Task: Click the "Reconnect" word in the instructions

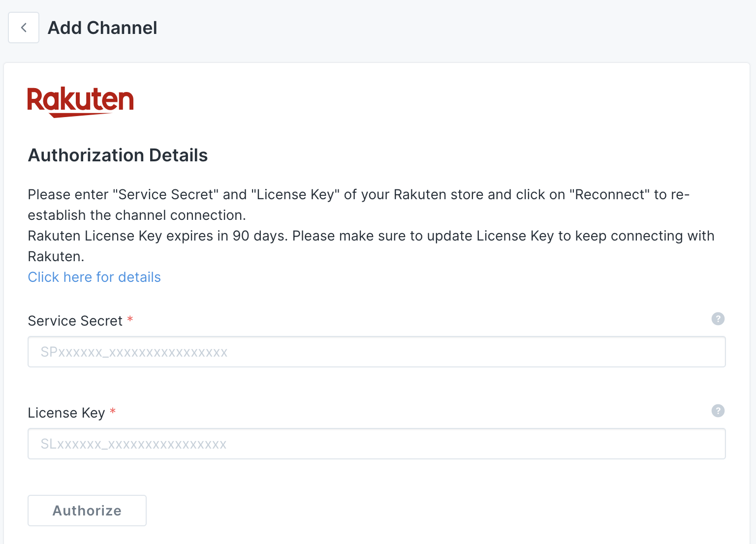Action: (x=609, y=195)
